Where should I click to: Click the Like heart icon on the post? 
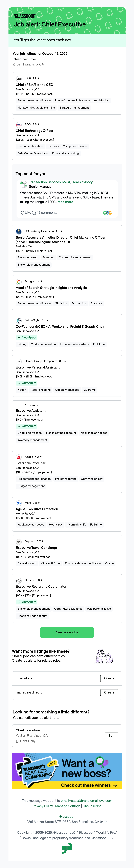click(x=22, y=213)
